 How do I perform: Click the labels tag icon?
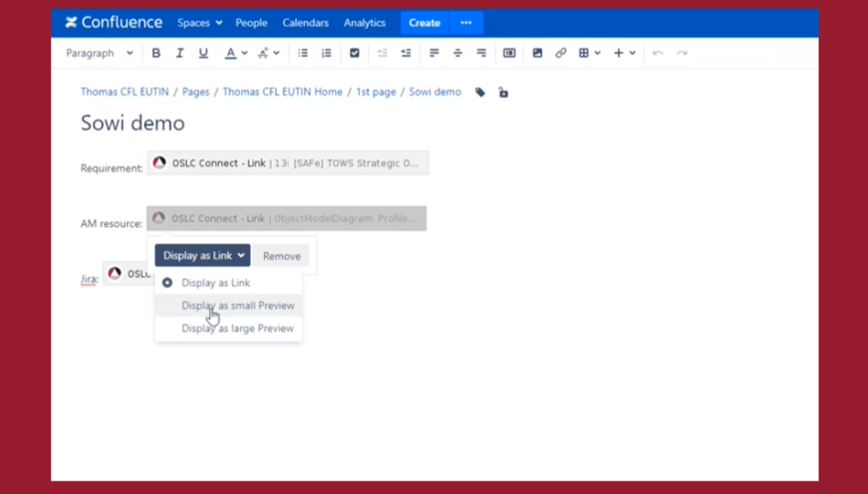480,93
